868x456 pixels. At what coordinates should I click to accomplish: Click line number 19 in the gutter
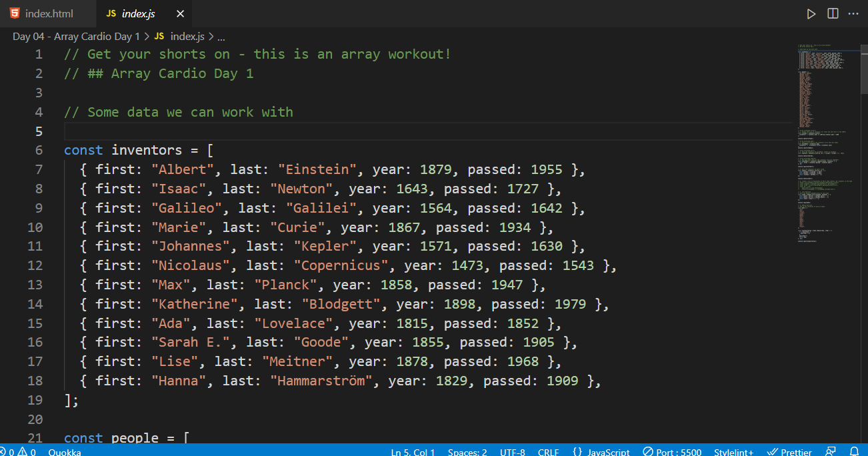pyautogui.click(x=35, y=399)
